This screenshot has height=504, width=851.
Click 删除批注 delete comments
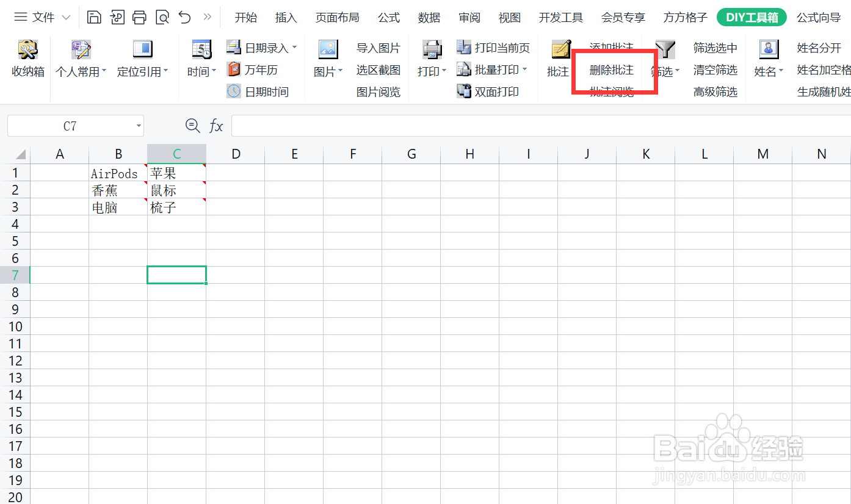click(612, 70)
